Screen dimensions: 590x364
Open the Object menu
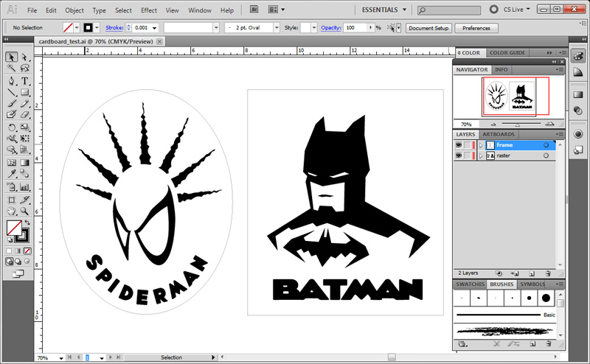(x=74, y=10)
